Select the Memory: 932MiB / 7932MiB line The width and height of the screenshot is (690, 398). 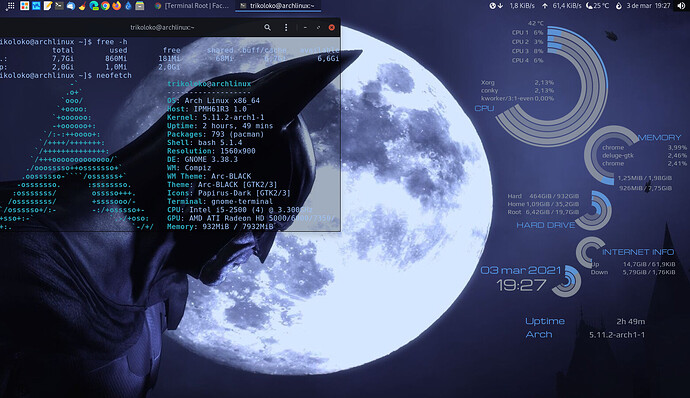point(220,227)
